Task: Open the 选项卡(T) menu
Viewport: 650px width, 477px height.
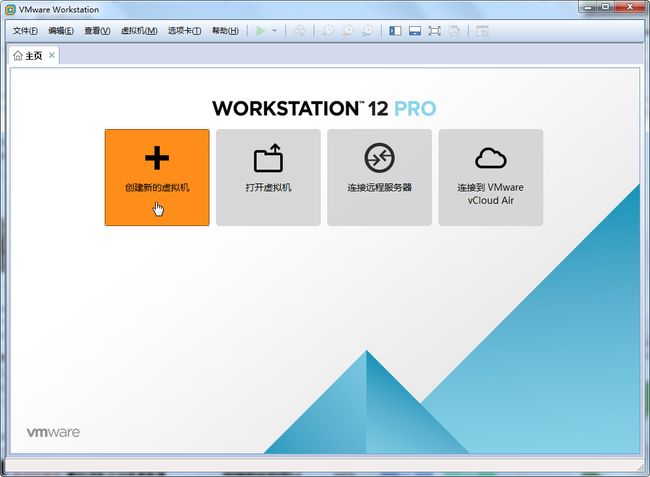Action: [x=184, y=31]
